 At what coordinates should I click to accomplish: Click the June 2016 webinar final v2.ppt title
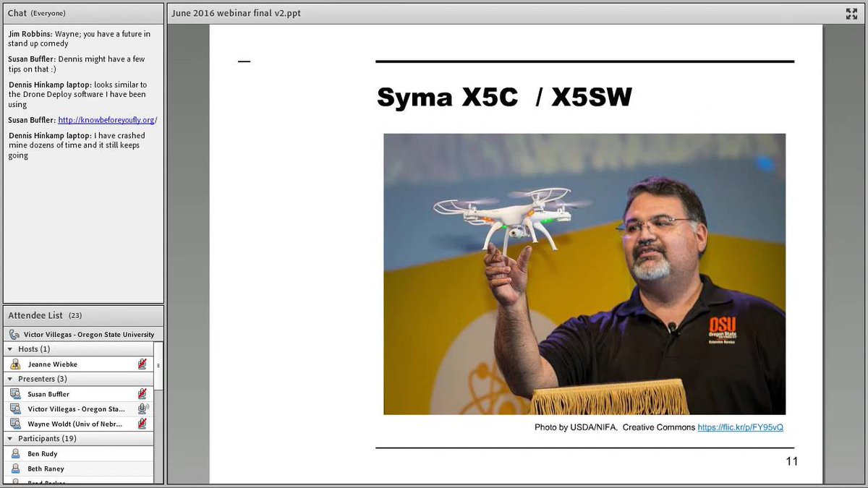click(x=236, y=13)
